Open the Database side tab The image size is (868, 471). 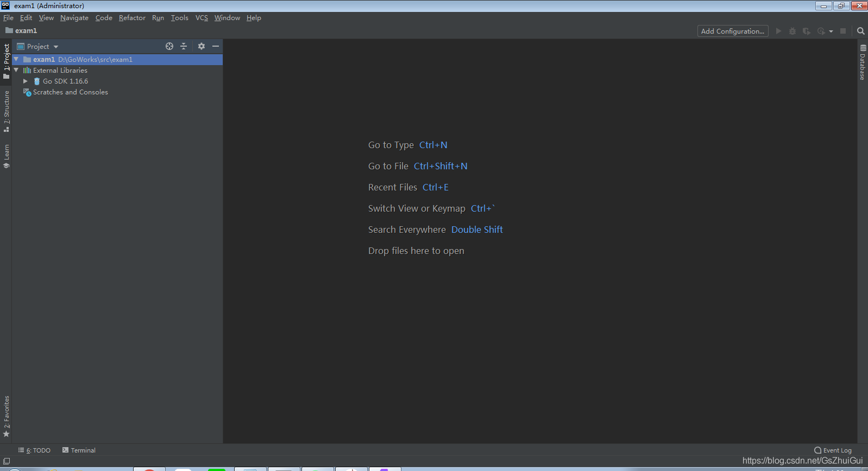tap(863, 62)
